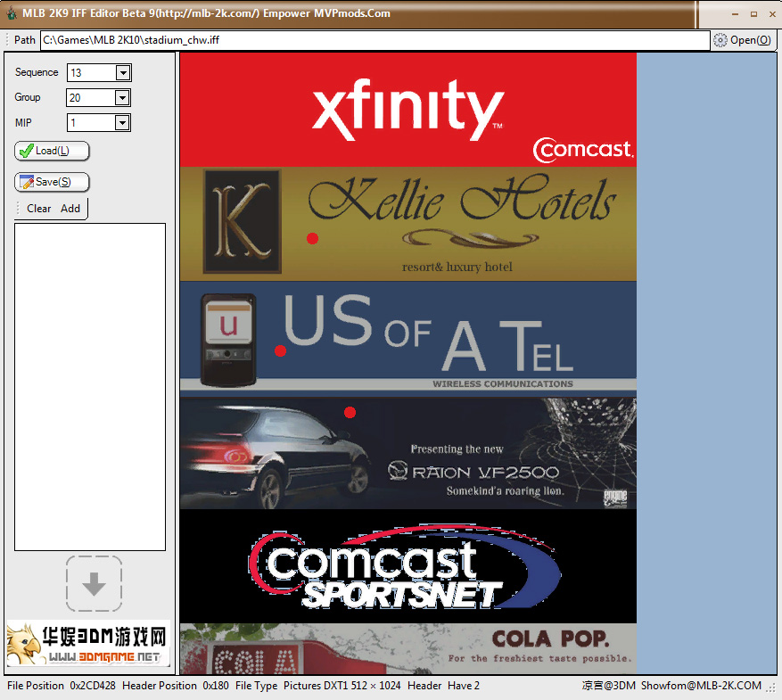Focus the Path text field
Screen dimensions: 782x700
click(x=375, y=40)
